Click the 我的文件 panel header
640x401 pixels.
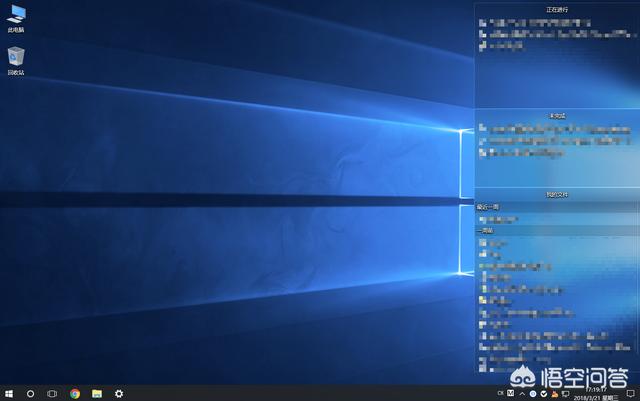(557, 195)
